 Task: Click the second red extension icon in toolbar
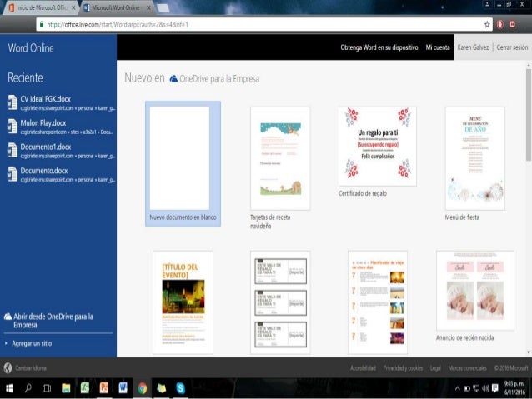click(x=512, y=24)
